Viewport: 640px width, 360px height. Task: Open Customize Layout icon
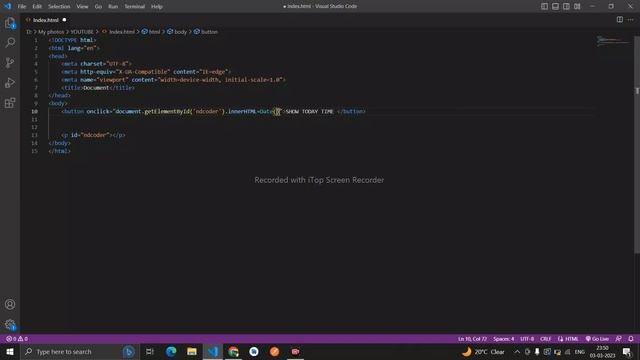click(x=577, y=6)
